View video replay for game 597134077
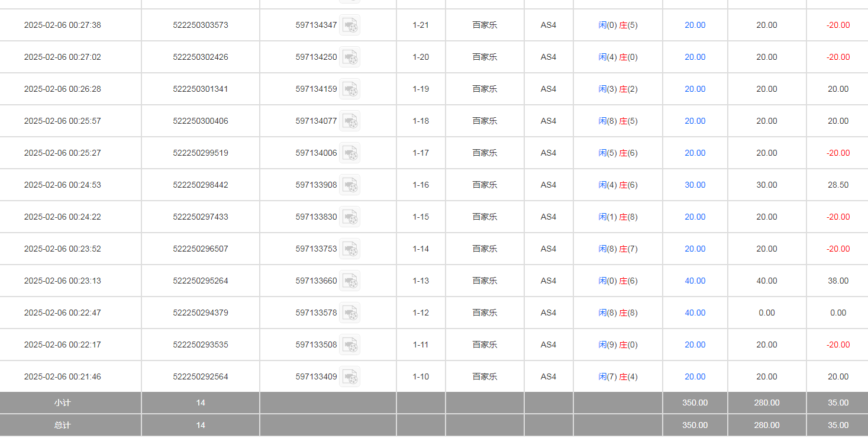868x441 pixels. [x=350, y=121]
